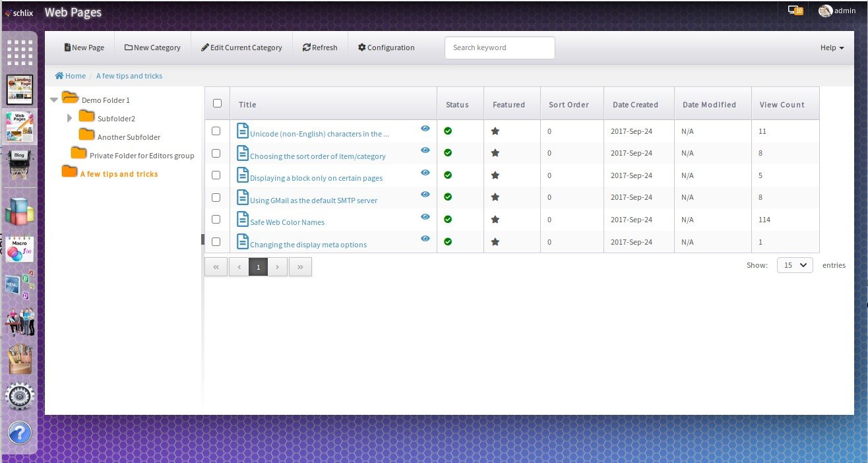Open the blue question mark help icon
The image size is (868, 463).
20,433
